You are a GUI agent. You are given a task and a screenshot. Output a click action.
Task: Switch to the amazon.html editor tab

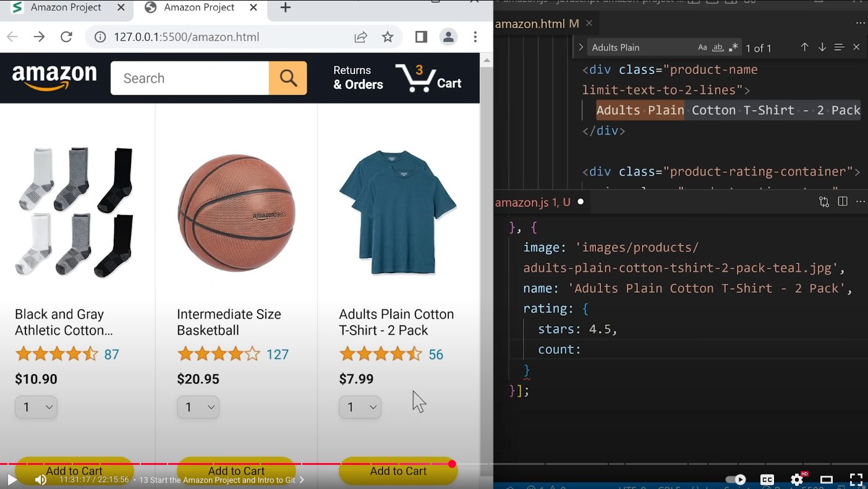pos(537,23)
